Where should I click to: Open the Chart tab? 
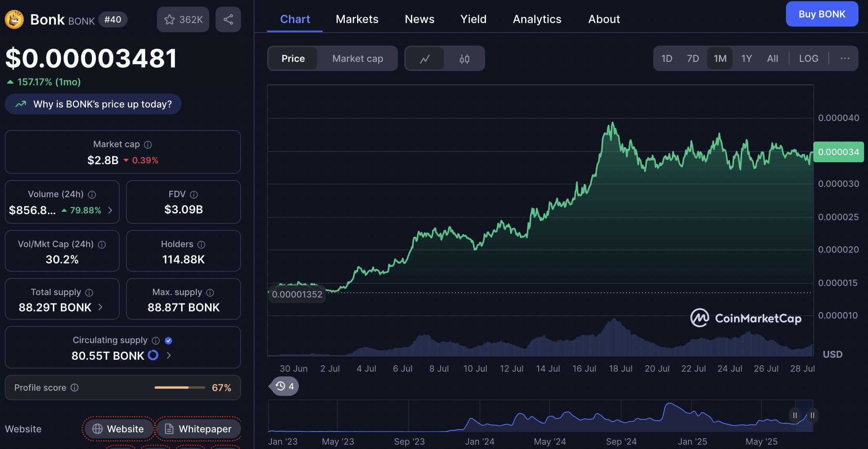295,19
